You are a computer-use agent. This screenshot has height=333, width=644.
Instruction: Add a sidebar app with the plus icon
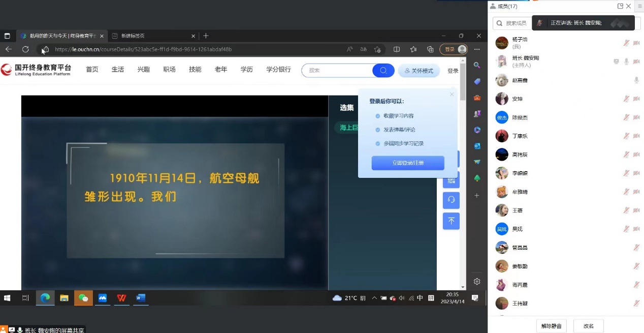(477, 195)
